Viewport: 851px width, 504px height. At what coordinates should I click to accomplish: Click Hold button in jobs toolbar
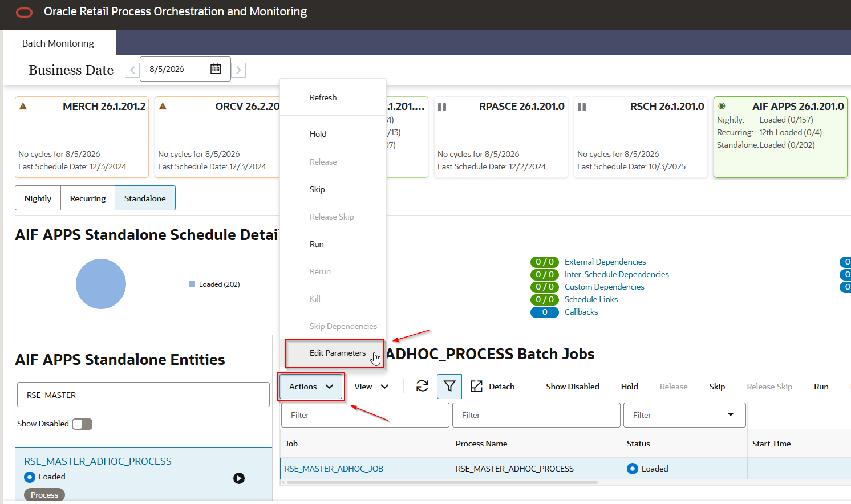[629, 387]
